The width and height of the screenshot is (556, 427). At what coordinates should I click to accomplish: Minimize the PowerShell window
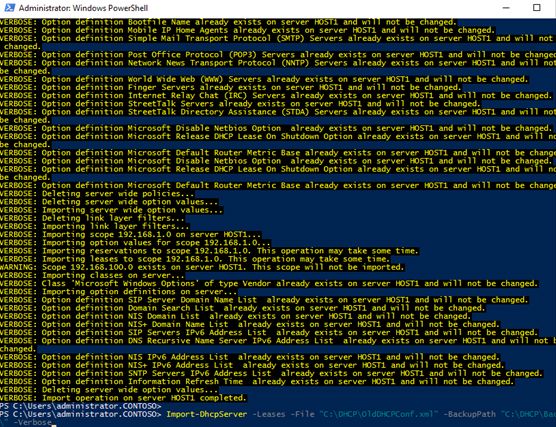(x=506, y=7)
